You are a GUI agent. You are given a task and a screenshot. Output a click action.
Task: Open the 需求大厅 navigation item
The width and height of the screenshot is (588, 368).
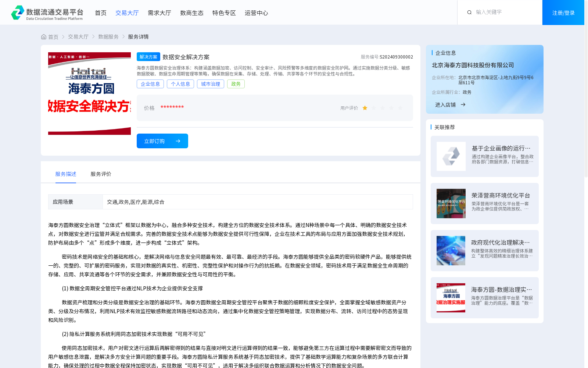click(159, 13)
